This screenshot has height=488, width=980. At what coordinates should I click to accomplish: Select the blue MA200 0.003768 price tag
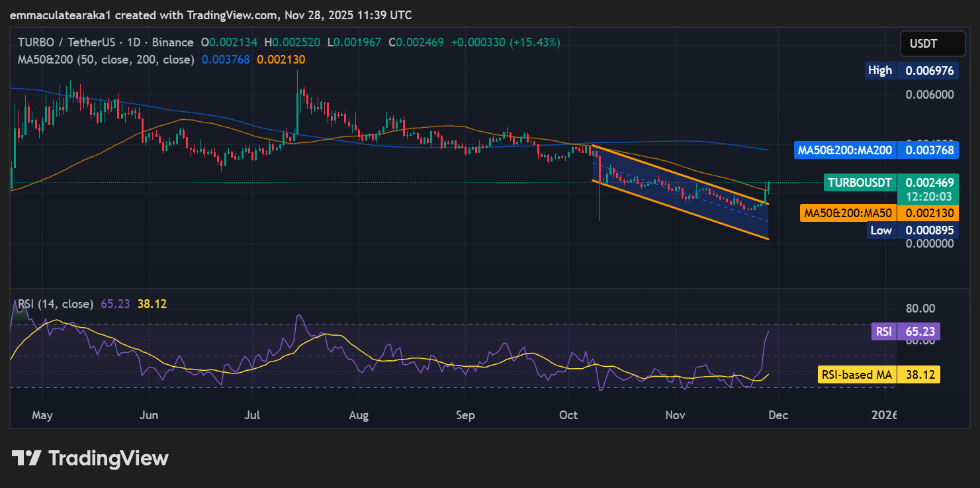tap(867, 150)
